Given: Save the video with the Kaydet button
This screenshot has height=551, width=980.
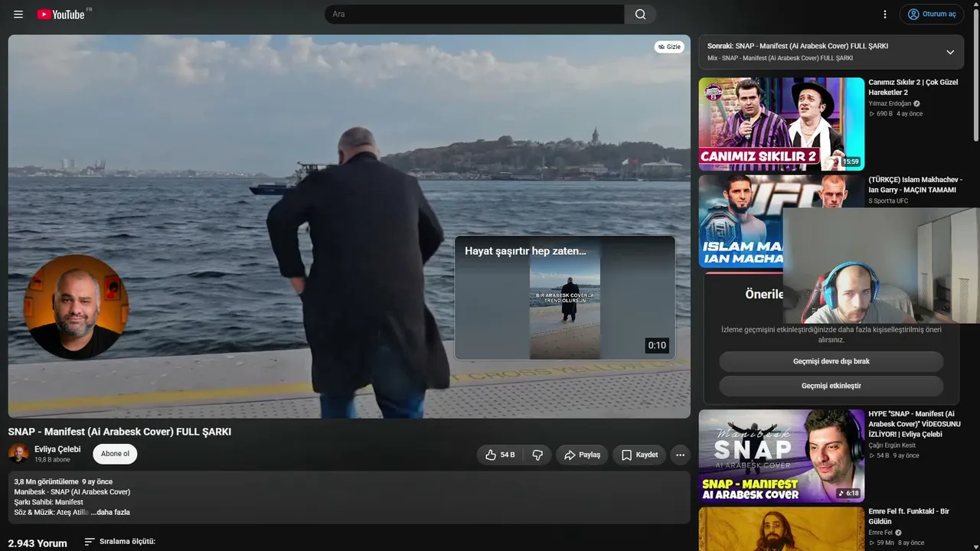Looking at the screenshot, I should [639, 455].
